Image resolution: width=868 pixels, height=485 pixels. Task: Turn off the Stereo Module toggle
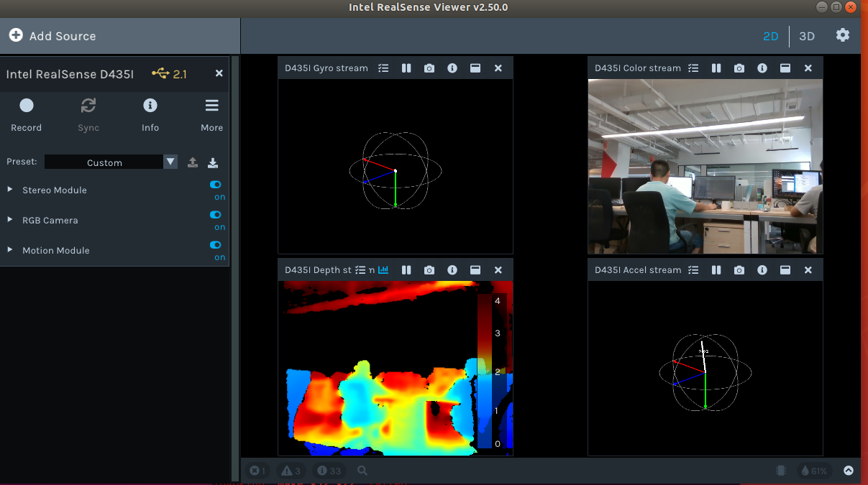(216, 185)
